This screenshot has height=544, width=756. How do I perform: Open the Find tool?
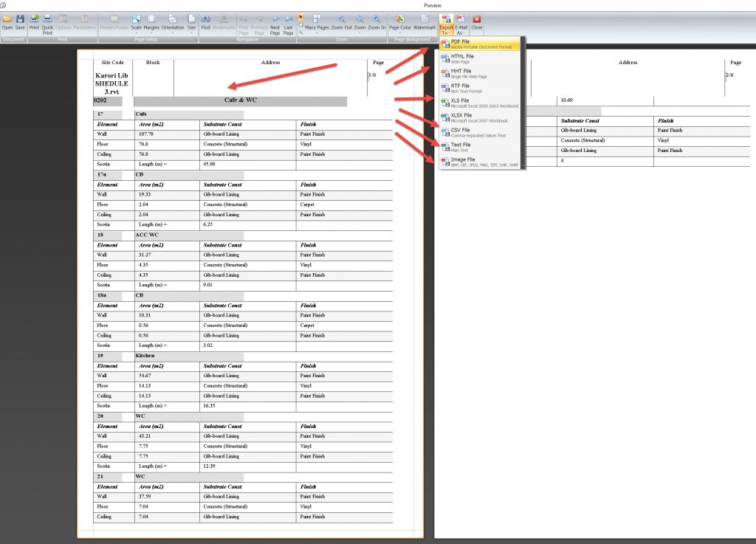(206, 22)
